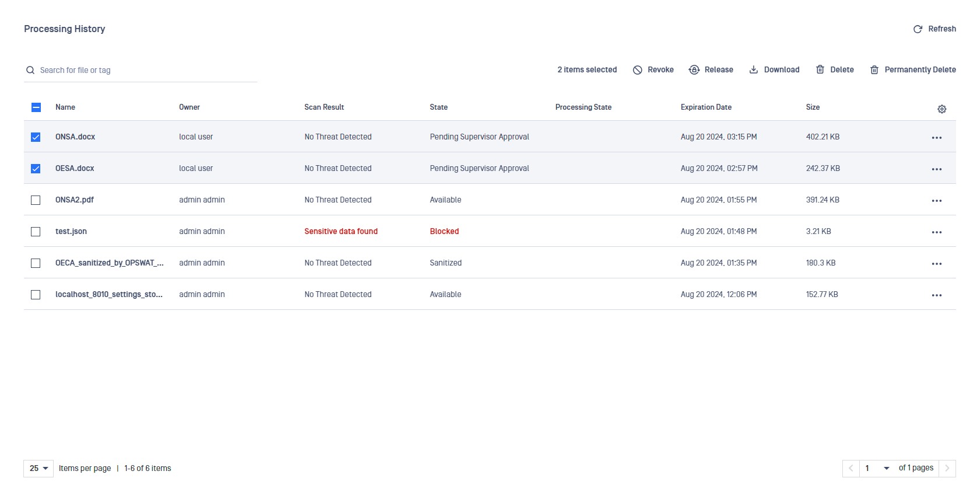980x499 pixels.
Task: Sort by the Scan Result column
Action: [324, 107]
